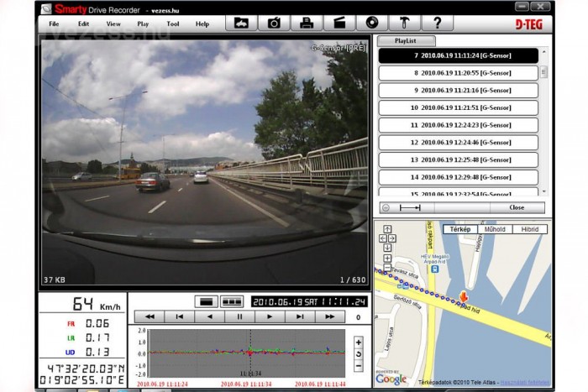Open settings with the hammer icon
588x392 pixels.
click(x=404, y=24)
